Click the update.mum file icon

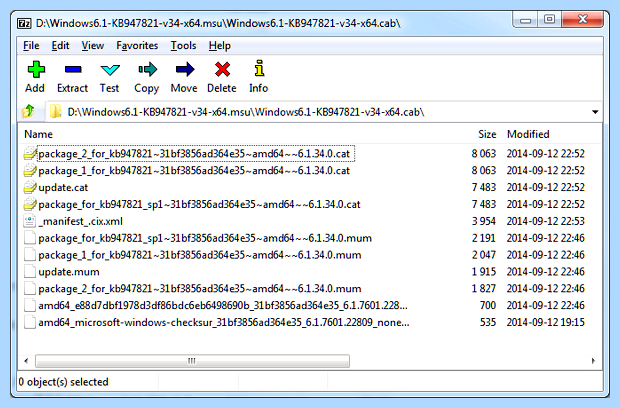[30, 272]
